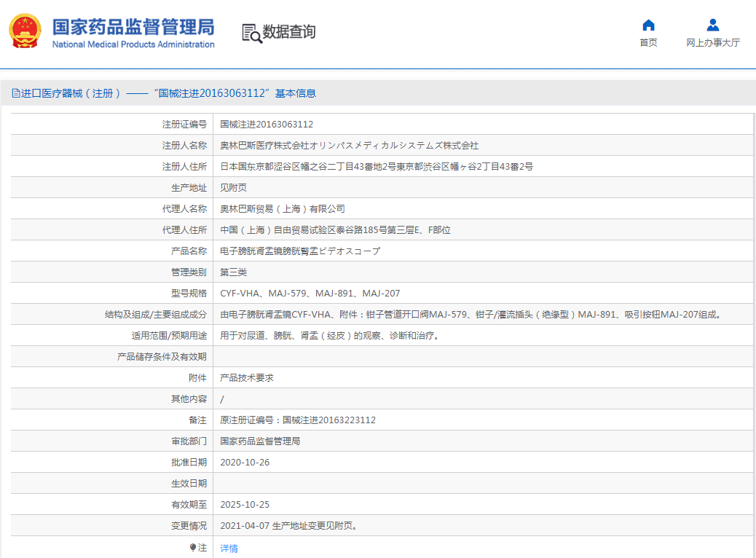Click the 备注 original registration number text

pyautogui.click(x=298, y=420)
